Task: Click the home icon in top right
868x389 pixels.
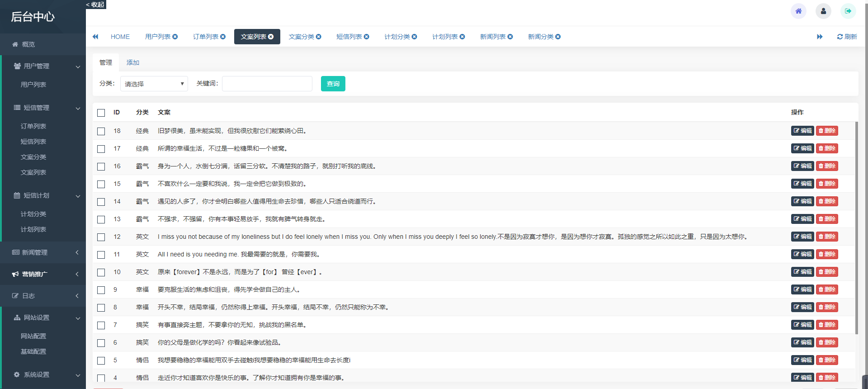Action: click(798, 11)
